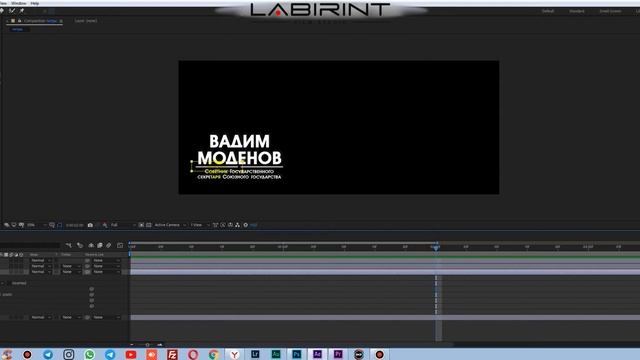Open the Composition Mini-Flowchart in timeline
Viewport: 640px width, 360px height.
(69, 245)
